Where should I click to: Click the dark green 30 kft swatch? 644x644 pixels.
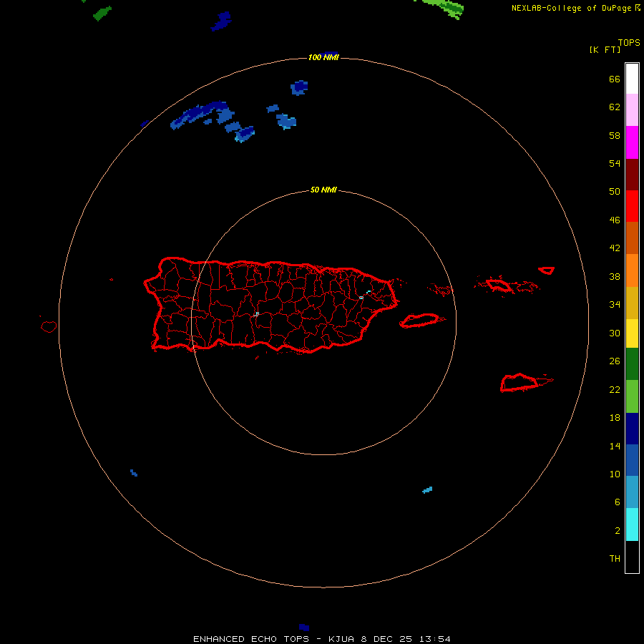[632, 364]
